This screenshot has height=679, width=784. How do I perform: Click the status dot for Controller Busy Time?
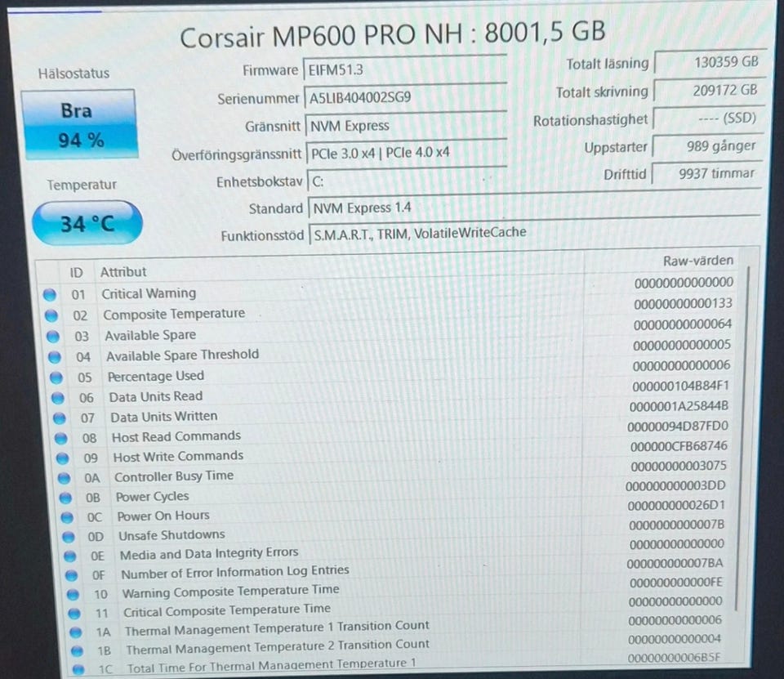tap(64, 478)
